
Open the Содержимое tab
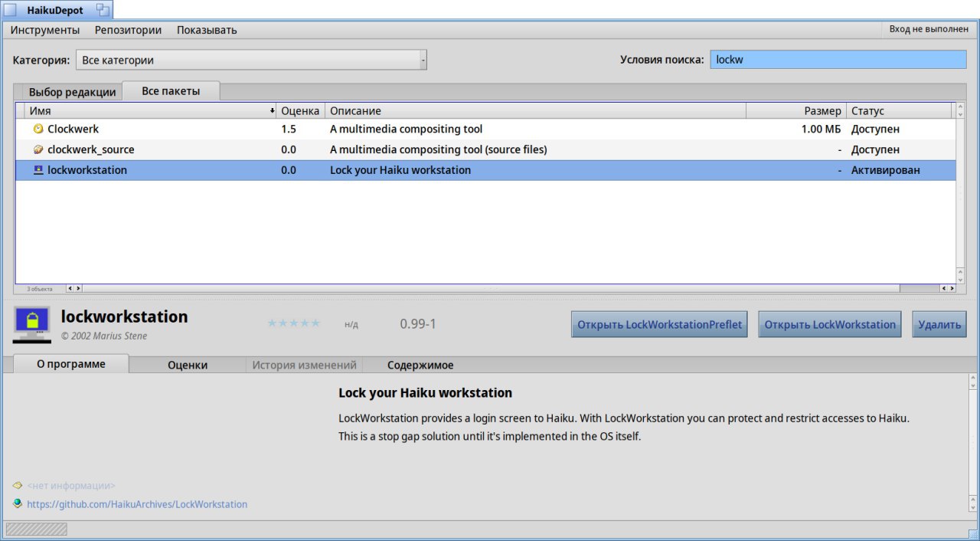pyautogui.click(x=420, y=365)
